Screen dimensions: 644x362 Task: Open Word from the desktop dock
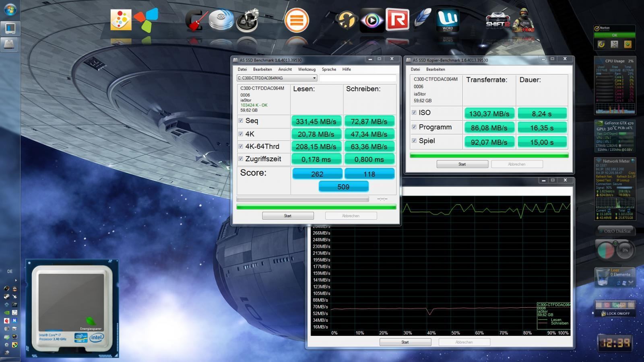tap(448, 20)
